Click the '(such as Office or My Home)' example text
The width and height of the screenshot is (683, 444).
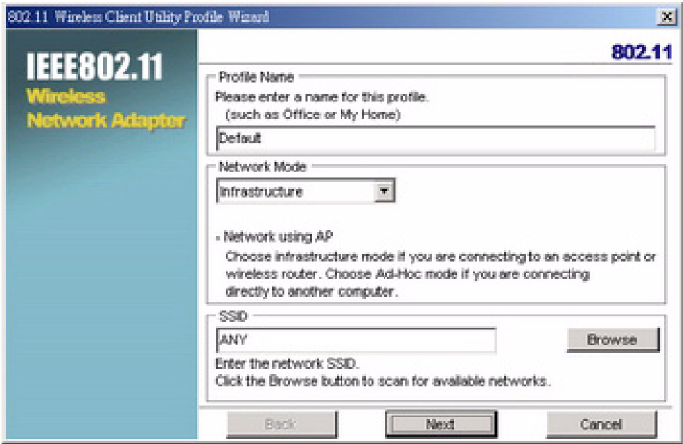(312, 115)
